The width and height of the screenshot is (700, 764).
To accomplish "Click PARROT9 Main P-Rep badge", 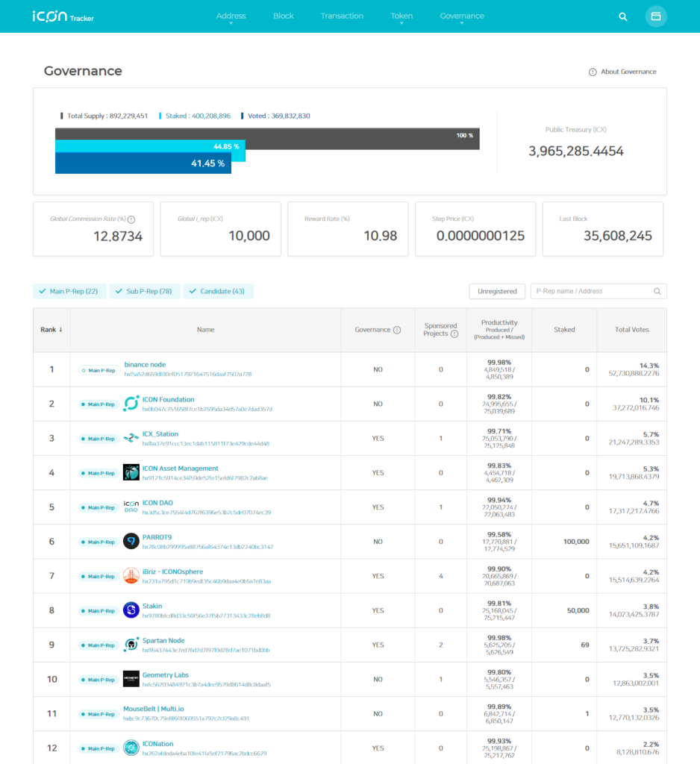I will [99, 542].
